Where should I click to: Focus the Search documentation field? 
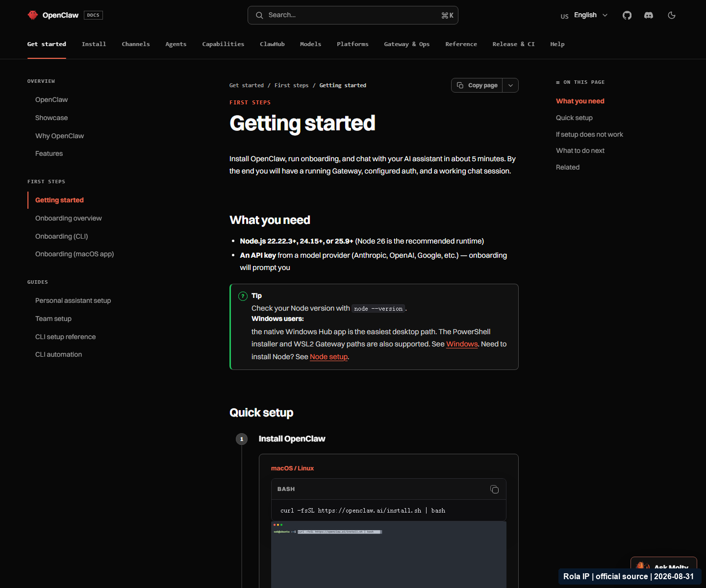[353, 15]
